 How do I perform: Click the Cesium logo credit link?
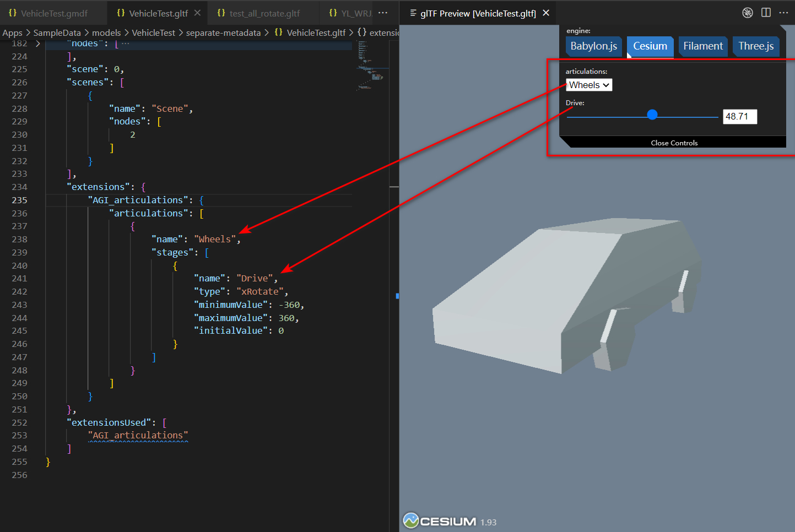point(440,521)
